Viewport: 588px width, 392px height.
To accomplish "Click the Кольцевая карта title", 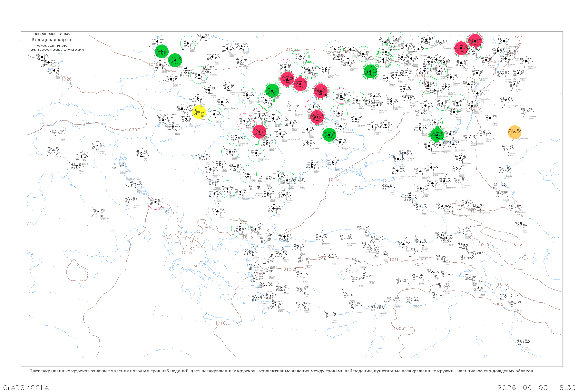I will coord(51,40).
